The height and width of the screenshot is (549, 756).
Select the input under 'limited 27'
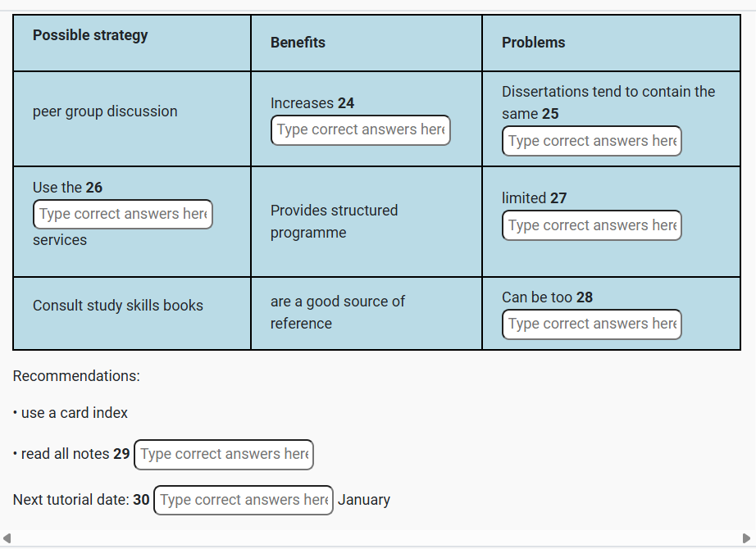point(591,225)
